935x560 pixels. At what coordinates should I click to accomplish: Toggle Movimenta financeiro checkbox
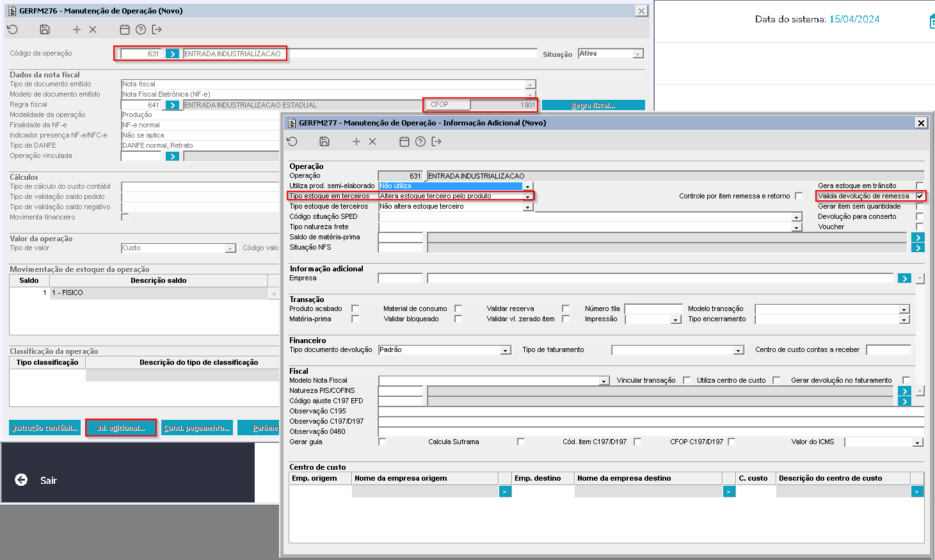point(125,217)
